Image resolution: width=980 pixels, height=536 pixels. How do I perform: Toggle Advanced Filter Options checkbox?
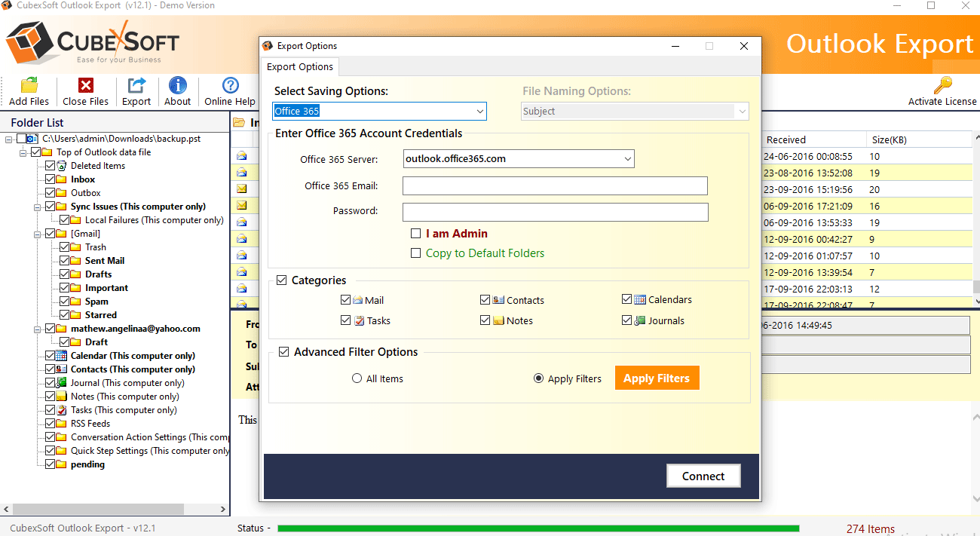[283, 352]
